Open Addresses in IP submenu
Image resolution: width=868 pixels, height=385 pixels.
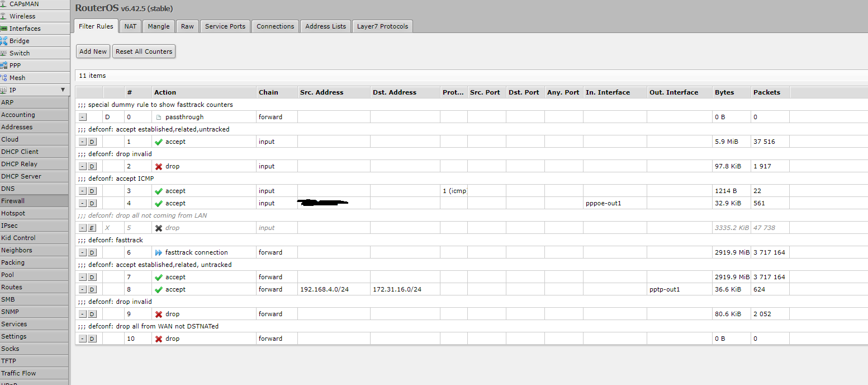(35, 127)
